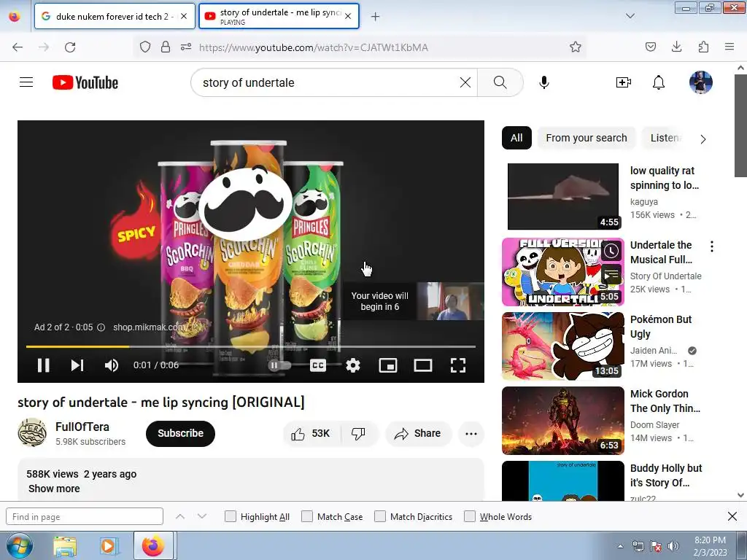747x560 pixels.
Task: Toggle the autoplay switch in player
Action: [279, 365]
